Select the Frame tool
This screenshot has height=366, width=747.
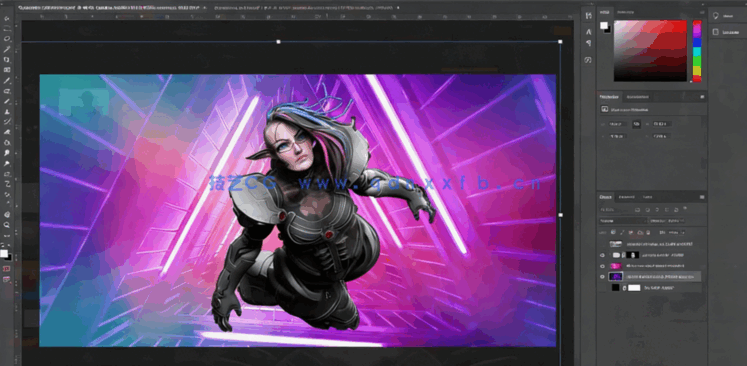click(x=7, y=70)
